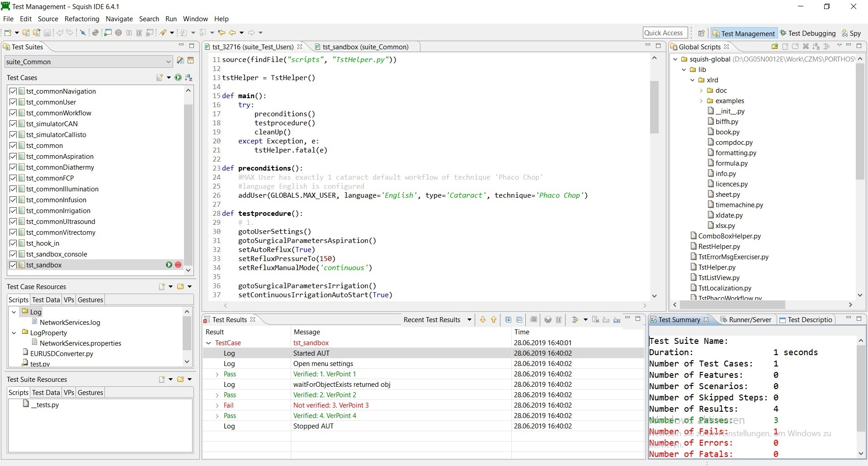Toggle the tst_hook_in checkbox
Viewport: 868px width, 466px height.
[x=13, y=243]
